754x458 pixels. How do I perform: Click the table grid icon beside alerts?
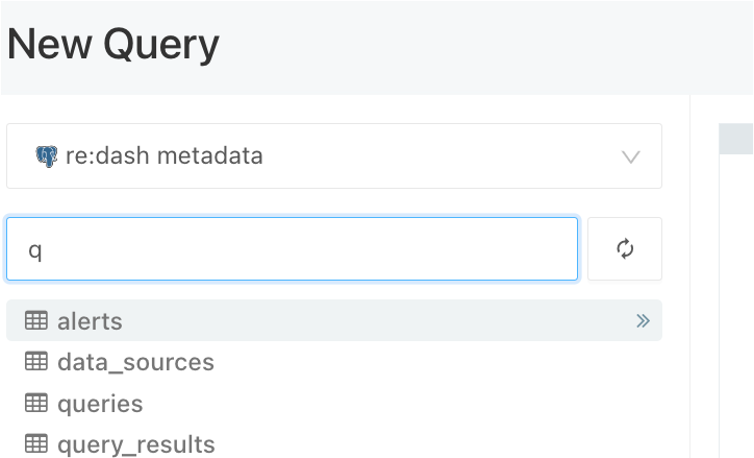coord(36,320)
